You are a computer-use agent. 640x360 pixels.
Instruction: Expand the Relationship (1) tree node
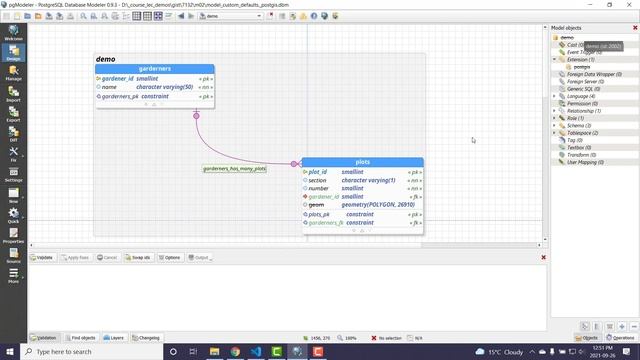click(554, 111)
